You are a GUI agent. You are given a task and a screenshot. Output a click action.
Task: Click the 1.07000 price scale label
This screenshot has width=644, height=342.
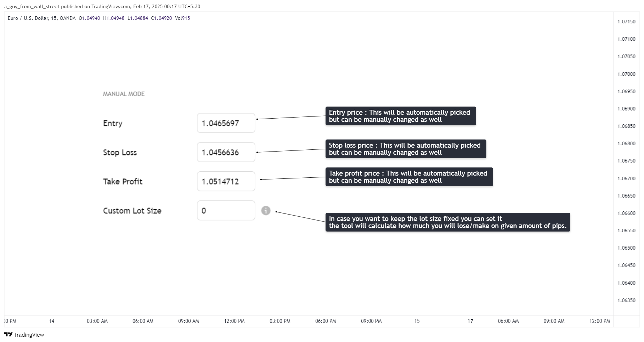coord(626,74)
